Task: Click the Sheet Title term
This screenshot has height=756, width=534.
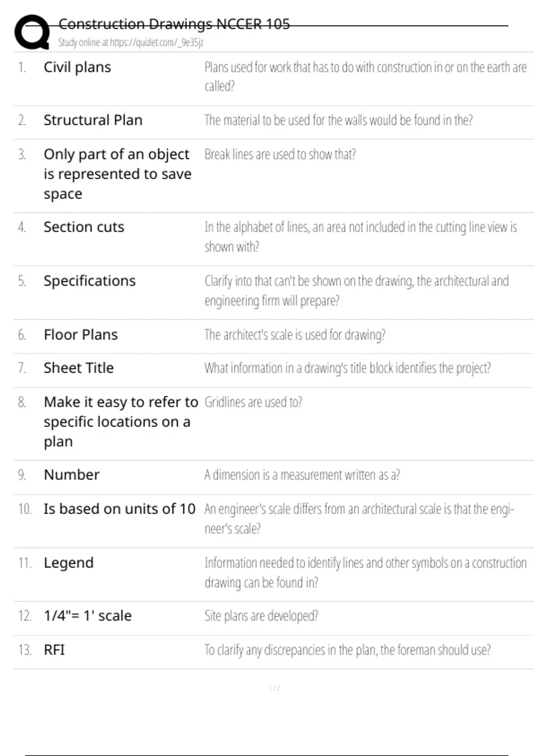Action: [x=78, y=368]
